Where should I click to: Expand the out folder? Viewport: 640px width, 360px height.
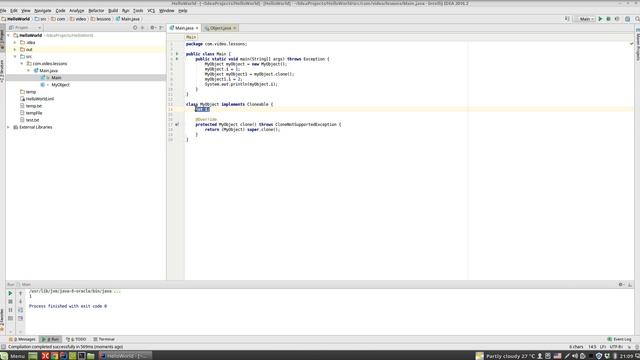coord(16,49)
